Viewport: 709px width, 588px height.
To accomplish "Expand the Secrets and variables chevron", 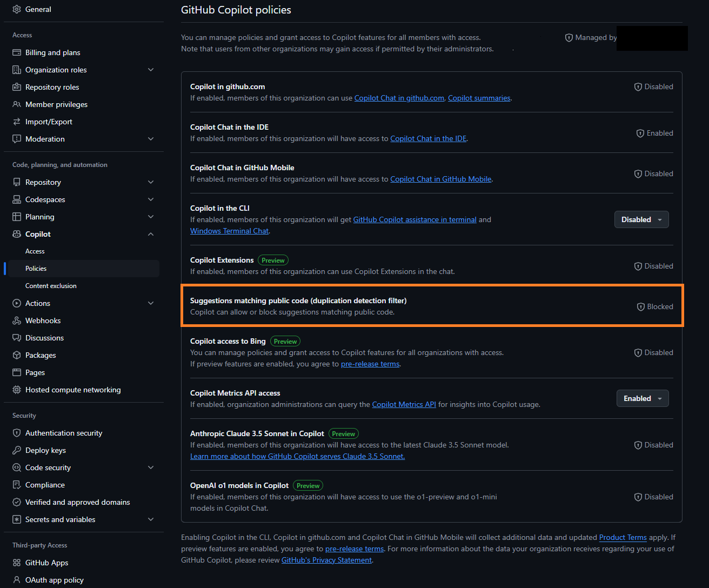I will point(151,519).
